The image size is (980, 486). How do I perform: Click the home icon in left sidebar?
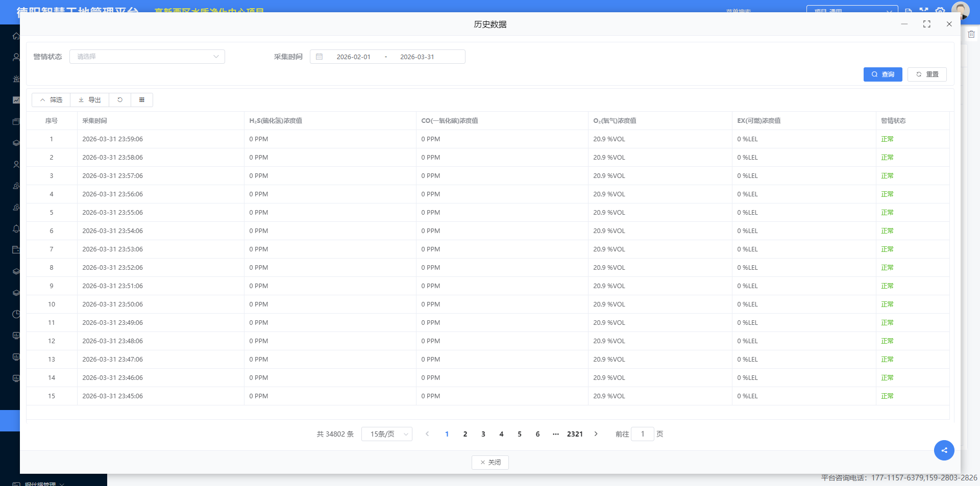[16, 36]
